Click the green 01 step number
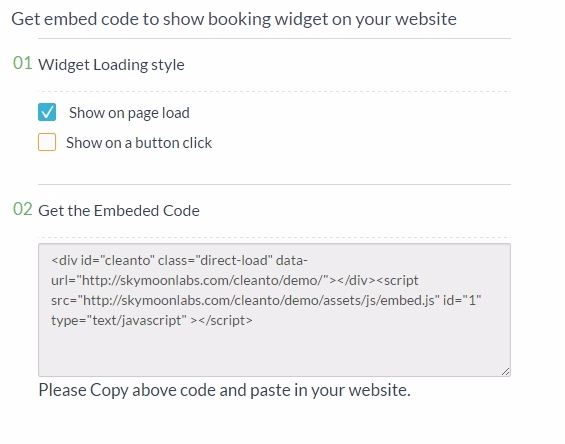 22,63
